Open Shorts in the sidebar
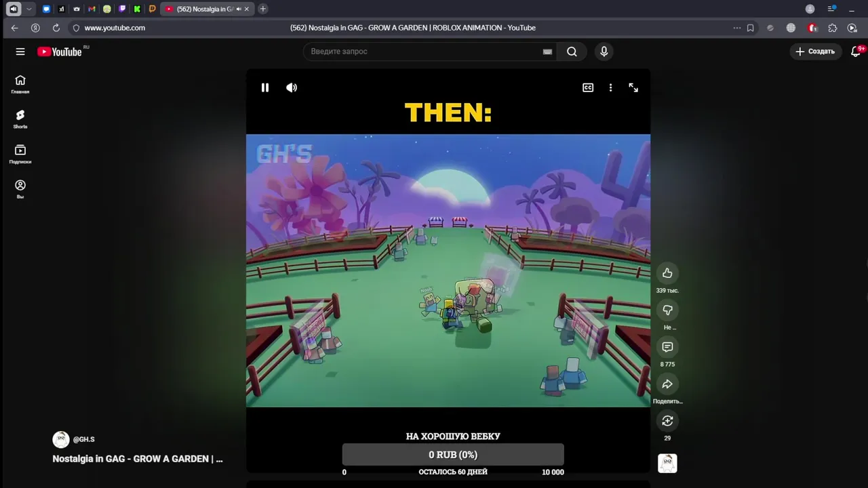 tap(20, 119)
